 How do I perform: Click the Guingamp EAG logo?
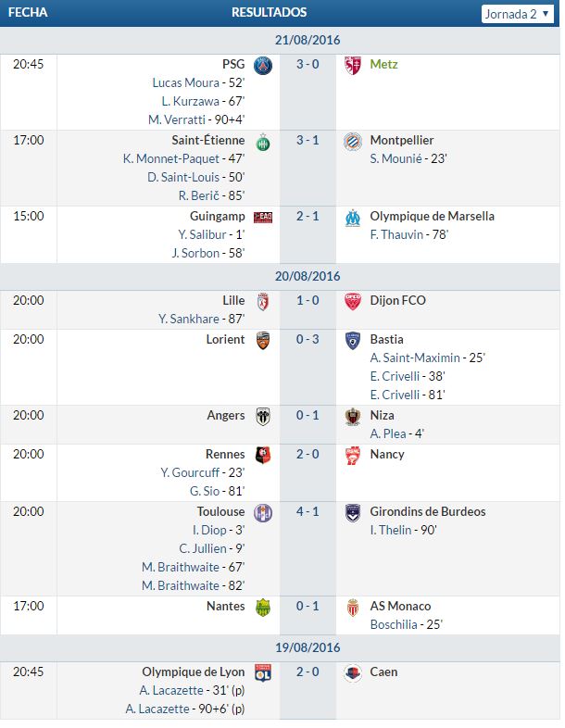tap(263, 218)
